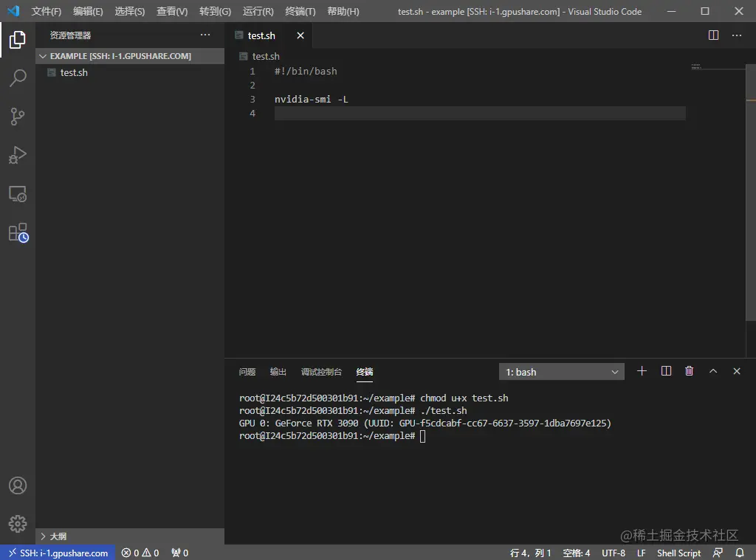The width and height of the screenshot is (756, 560).
Task: Open the 文件(F) menu
Action: [x=46, y=11]
